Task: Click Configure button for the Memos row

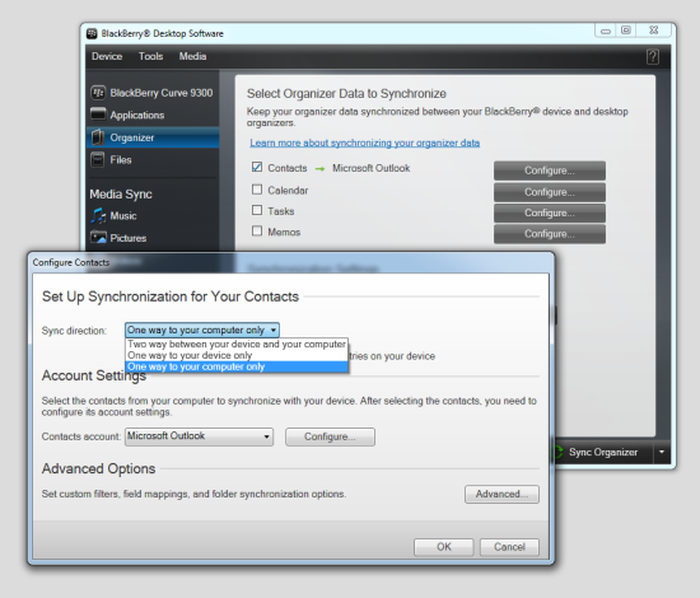Action: click(550, 234)
